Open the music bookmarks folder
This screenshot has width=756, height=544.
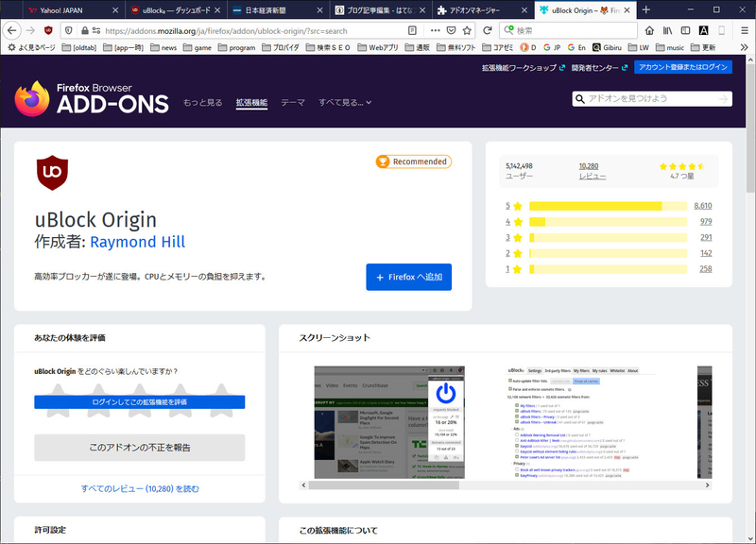pyautogui.click(x=670, y=47)
